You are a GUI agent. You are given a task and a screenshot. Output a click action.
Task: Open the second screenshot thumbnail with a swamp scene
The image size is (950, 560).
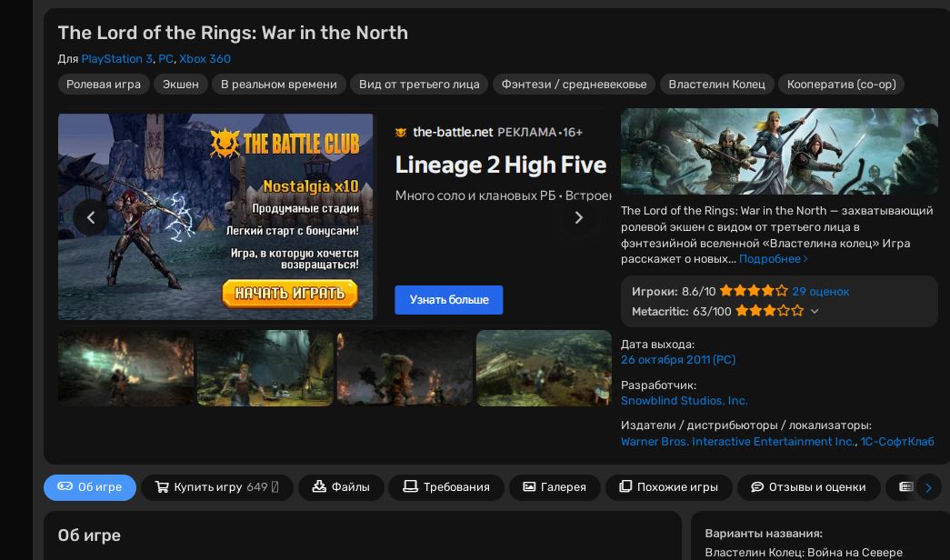pyautogui.click(x=265, y=368)
